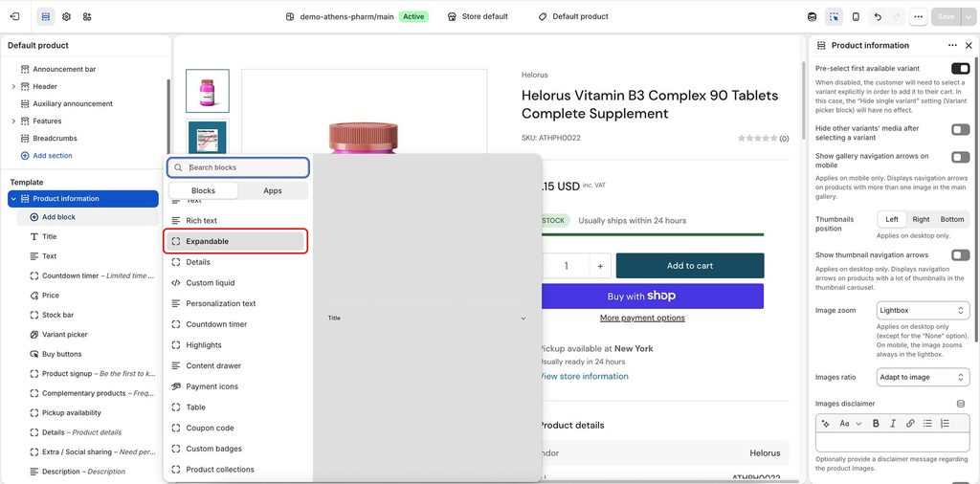This screenshot has height=484, width=980.
Task: Open Images ratio Adapt to image dropdown
Action: click(923, 377)
